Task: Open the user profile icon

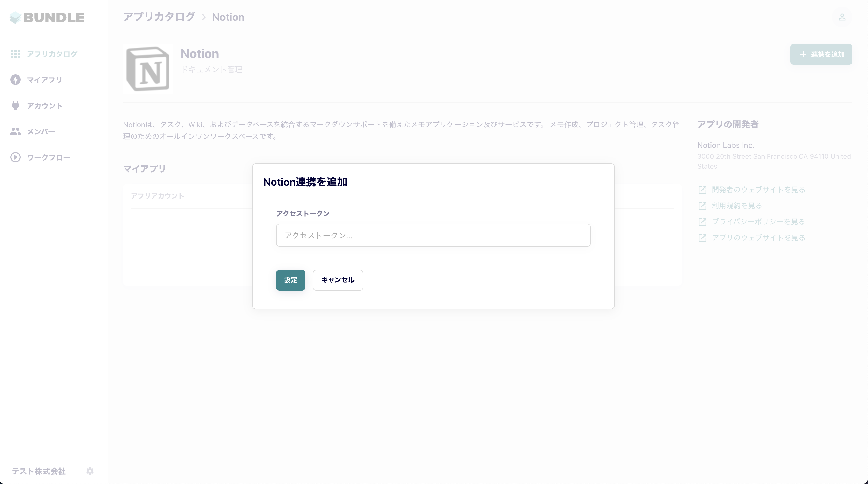Action: click(x=842, y=17)
